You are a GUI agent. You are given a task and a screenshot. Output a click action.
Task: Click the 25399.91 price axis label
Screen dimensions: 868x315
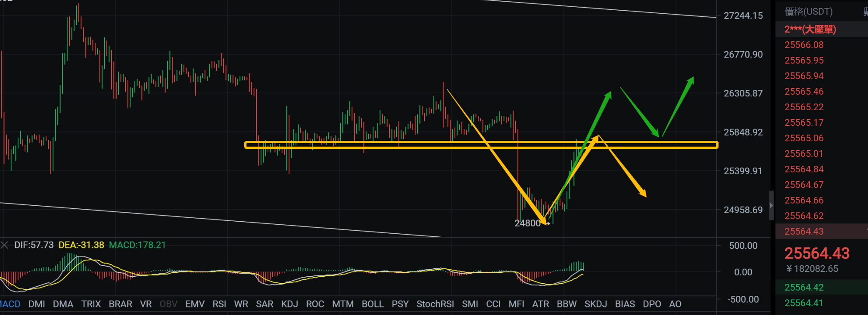[743, 171]
